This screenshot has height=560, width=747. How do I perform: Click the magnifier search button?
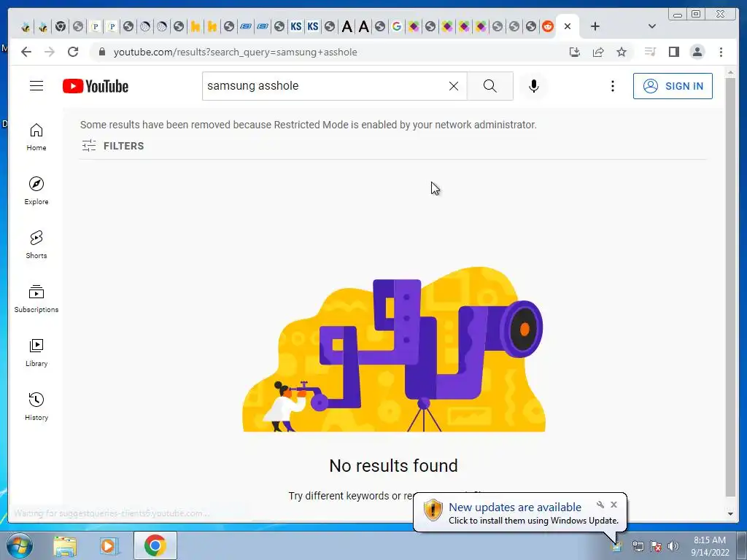pos(489,86)
